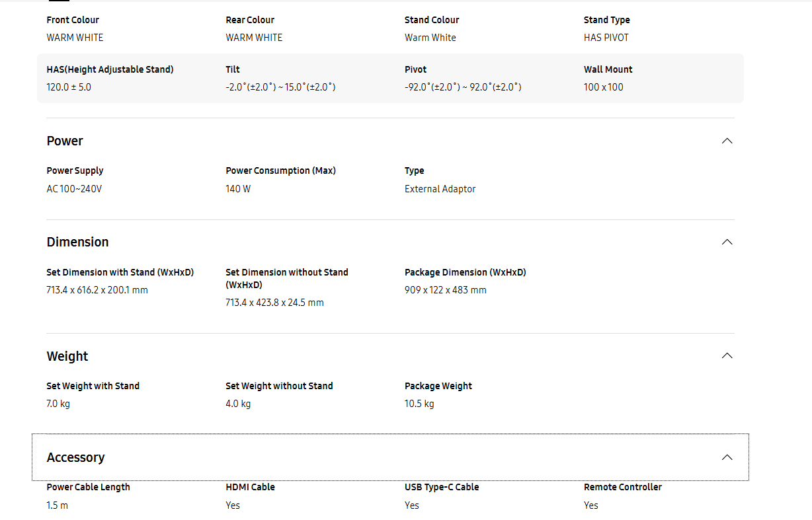Select the Front Colour label
This screenshot has height=520, width=812.
[73, 20]
